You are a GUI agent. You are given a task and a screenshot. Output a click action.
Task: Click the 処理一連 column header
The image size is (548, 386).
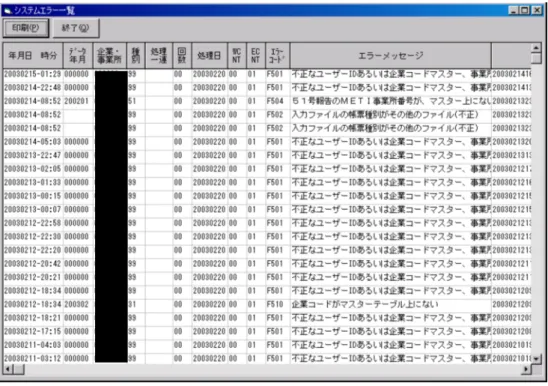click(159, 56)
